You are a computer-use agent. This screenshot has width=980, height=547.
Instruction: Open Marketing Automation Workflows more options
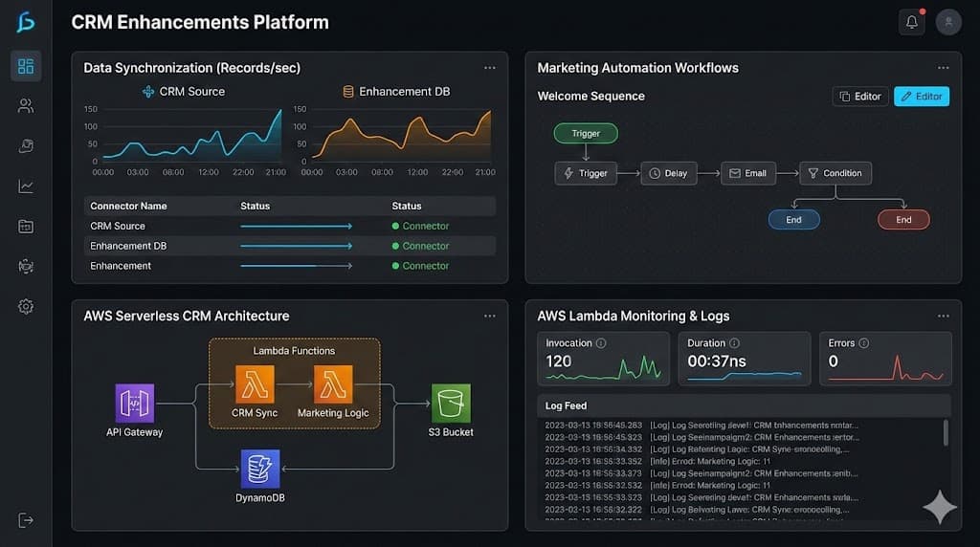pyautogui.click(x=944, y=68)
